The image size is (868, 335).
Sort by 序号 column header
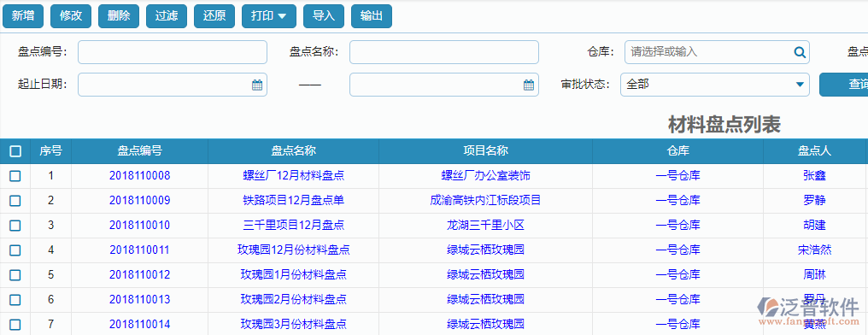pyautogui.click(x=51, y=151)
